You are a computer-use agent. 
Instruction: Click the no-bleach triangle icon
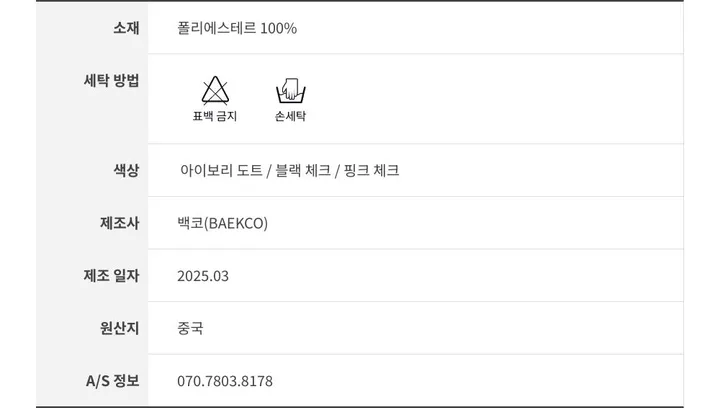[x=215, y=90]
